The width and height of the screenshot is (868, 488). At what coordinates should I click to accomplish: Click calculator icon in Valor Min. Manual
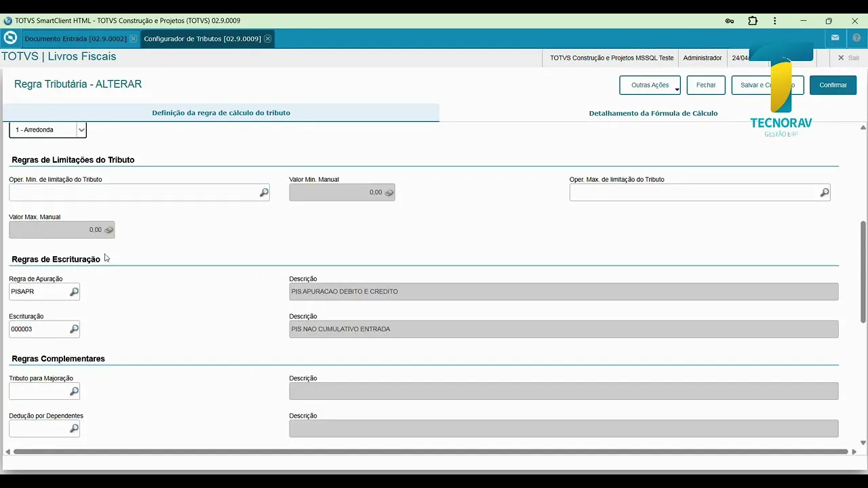[389, 192]
